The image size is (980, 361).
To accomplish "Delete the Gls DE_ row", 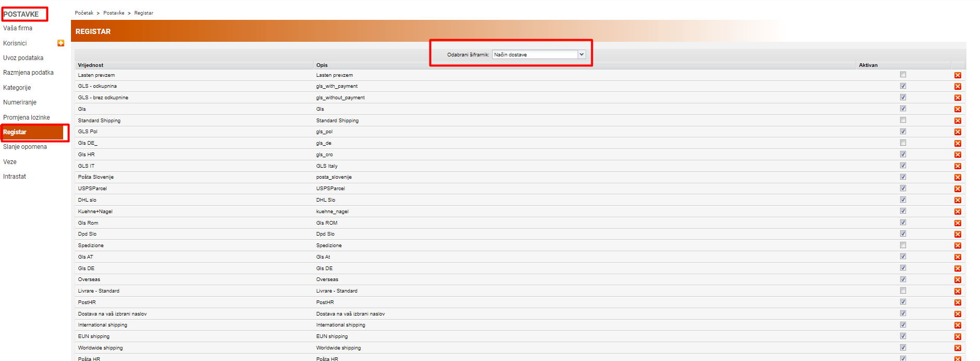I will (x=958, y=143).
